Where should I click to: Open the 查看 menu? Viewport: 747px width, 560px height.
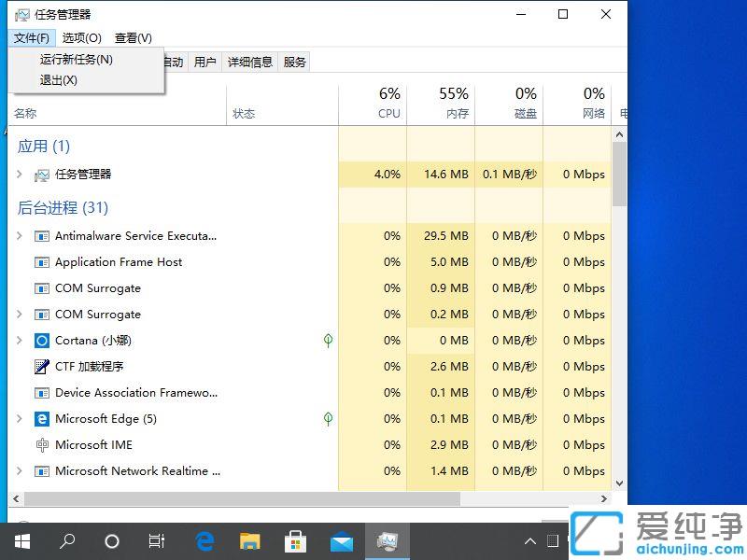coord(133,38)
